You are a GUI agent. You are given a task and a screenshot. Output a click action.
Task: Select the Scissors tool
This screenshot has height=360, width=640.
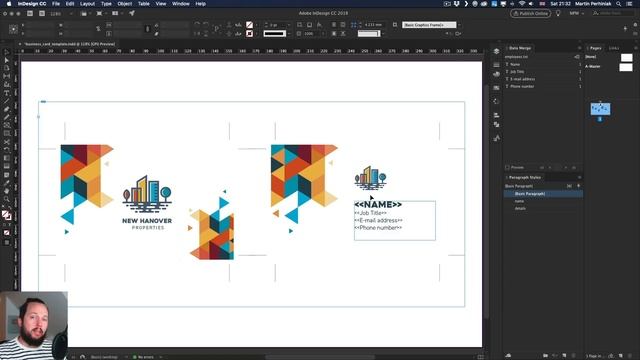pyautogui.click(x=7, y=142)
